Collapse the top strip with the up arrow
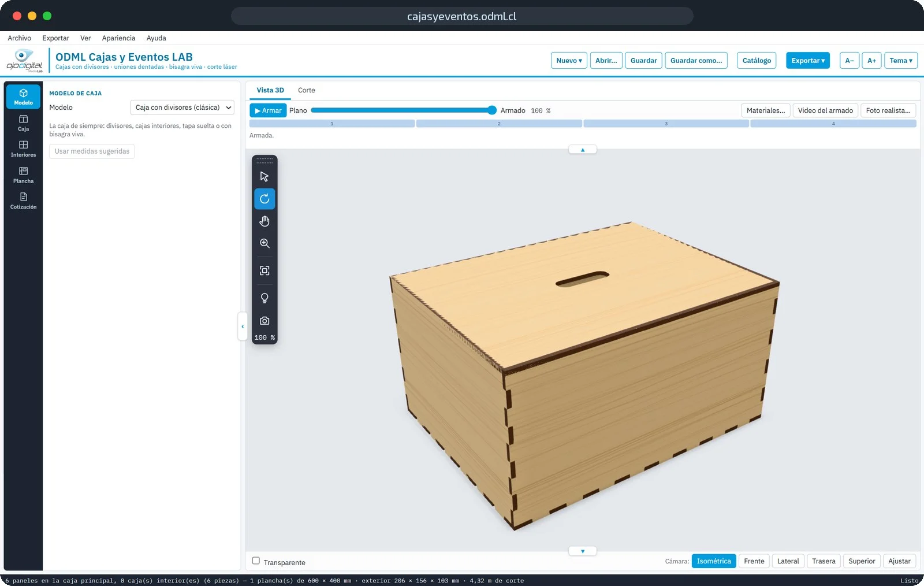This screenshot has width=924, height=586. 583,150
